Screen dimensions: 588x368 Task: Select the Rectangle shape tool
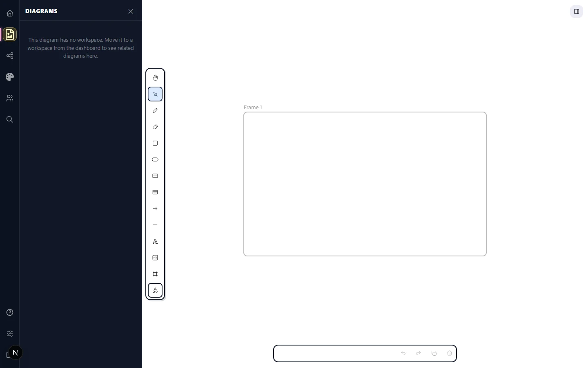155,143
